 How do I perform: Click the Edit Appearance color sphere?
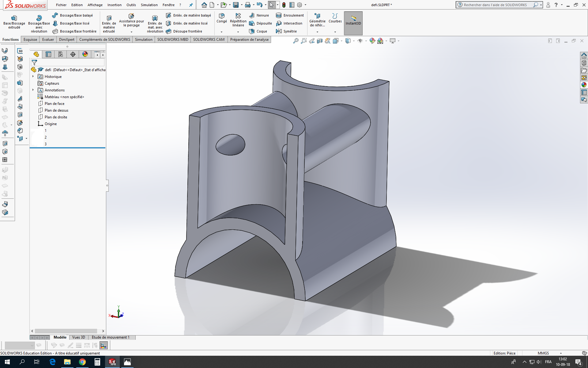[x=372, y=40]
